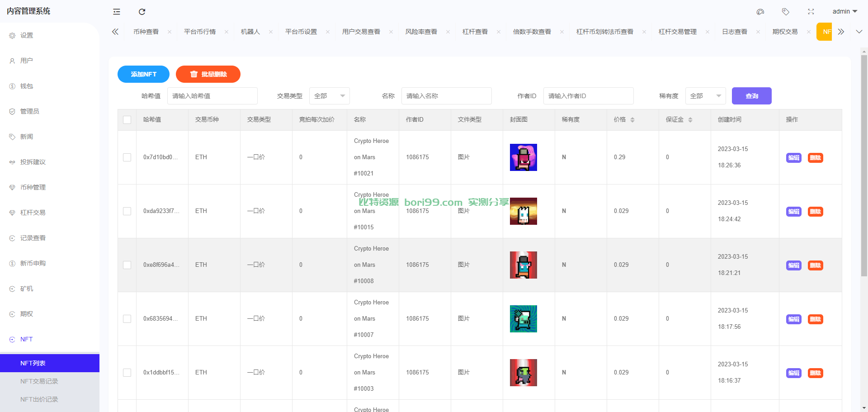Edit the NFT row 0x1ddbbf15

pyautogui.click(x=794, y=373)
